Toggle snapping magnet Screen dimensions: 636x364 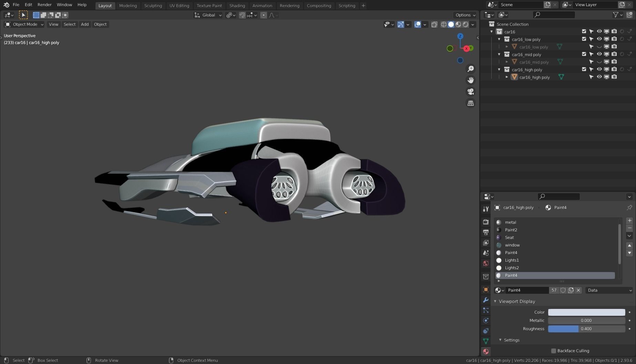click(x=242, y=15)
